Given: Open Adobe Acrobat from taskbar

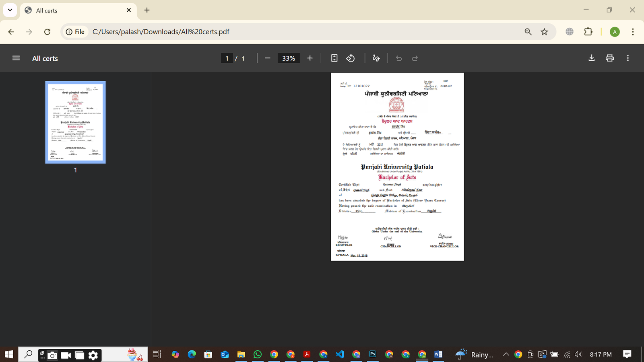Looking at the screenshot, I should [x=307, y=354].
